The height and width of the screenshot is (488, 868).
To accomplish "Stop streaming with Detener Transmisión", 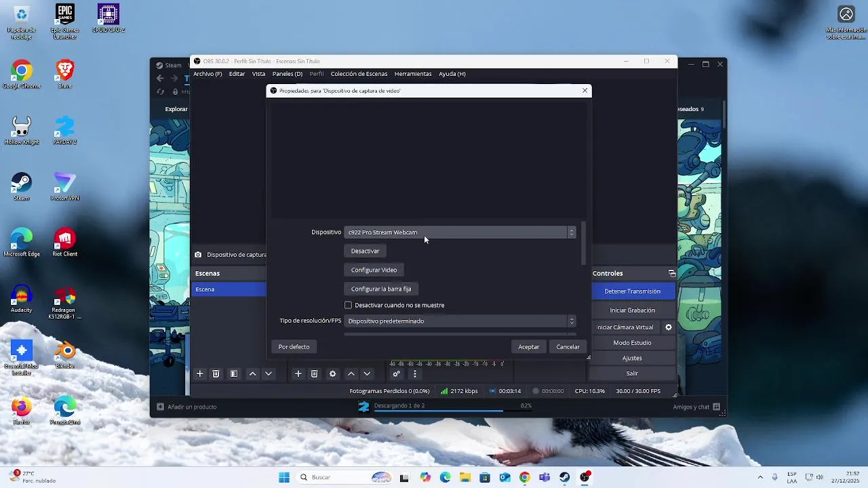I will 632,291.
